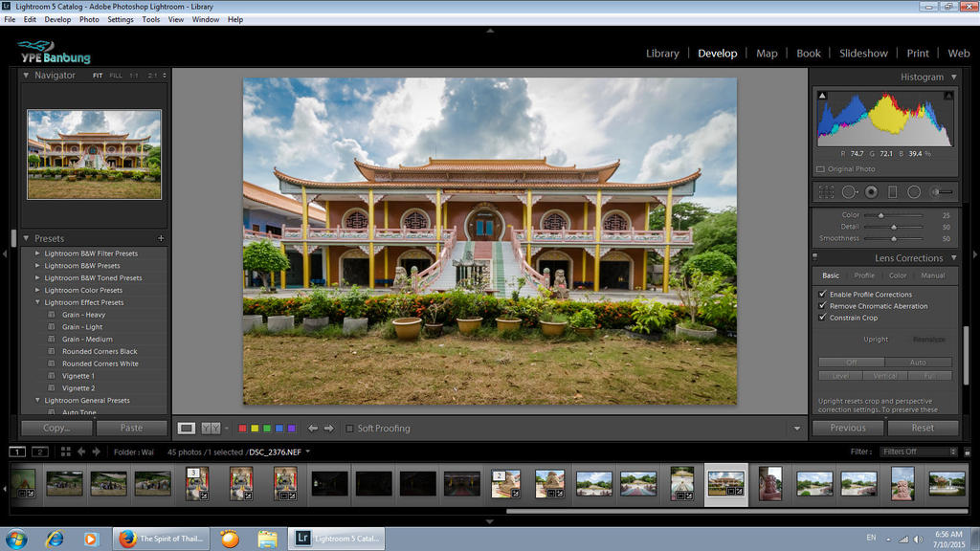Switch to the Library module
980x551 pixels.
(661, 54)
